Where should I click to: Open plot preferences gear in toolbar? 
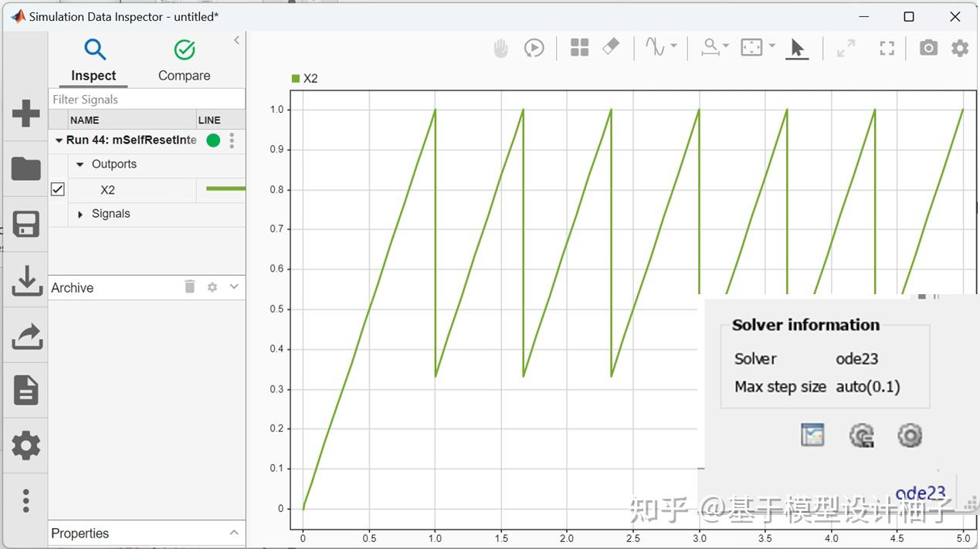click(960, 48)
